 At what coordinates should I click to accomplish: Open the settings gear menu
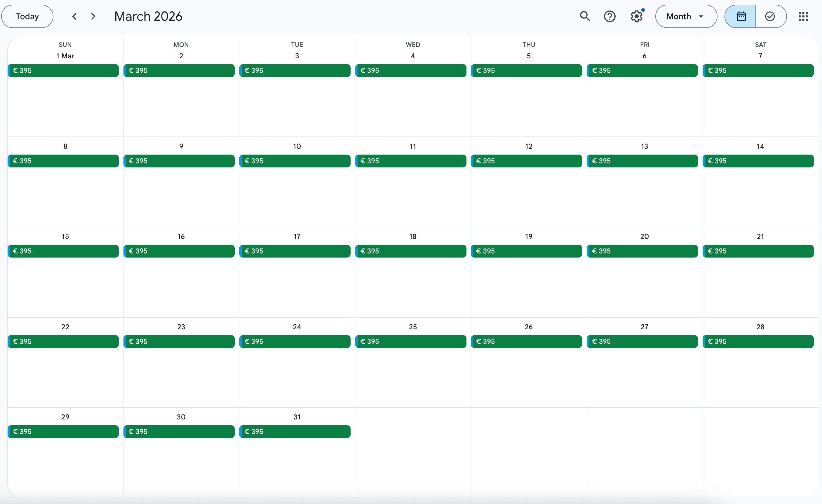click(637, 16)
